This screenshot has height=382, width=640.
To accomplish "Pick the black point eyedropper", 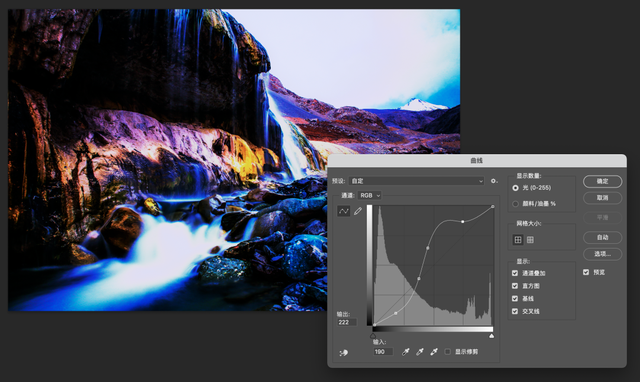I will (405, 352).
